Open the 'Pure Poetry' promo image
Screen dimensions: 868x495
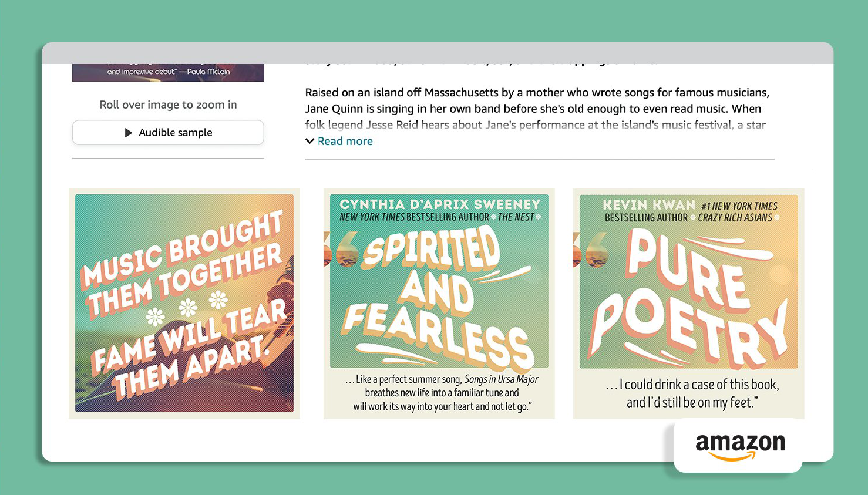pyautogui.click(x=688, y=303)
